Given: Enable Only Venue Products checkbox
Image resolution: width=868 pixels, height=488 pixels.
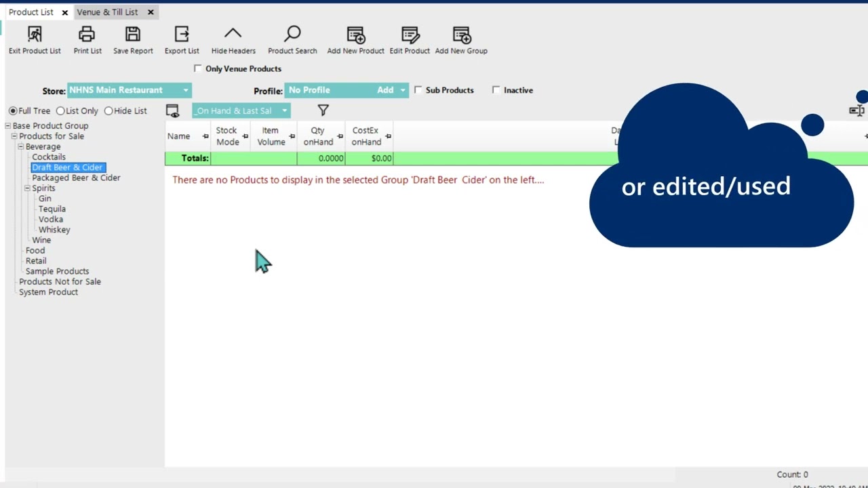Looking at the screenshot, I should (197, 68).
